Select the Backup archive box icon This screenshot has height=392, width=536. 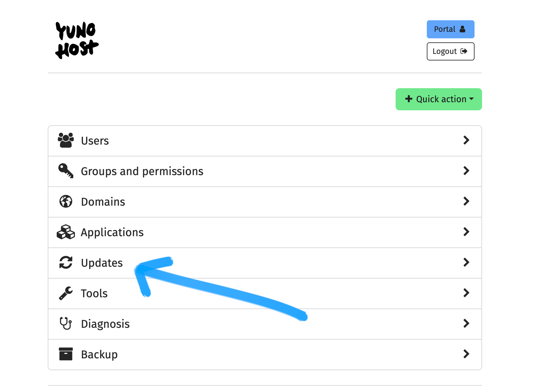(66, 354)
